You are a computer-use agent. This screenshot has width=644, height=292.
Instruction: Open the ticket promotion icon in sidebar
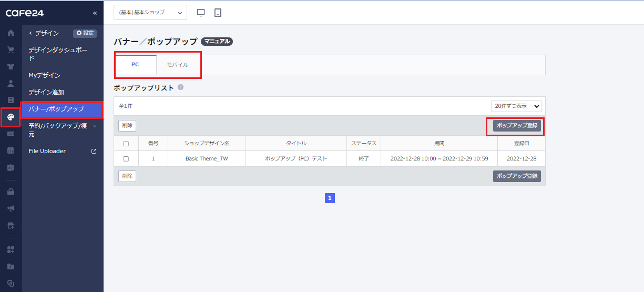pyautogui.click(x=11, y=134)
